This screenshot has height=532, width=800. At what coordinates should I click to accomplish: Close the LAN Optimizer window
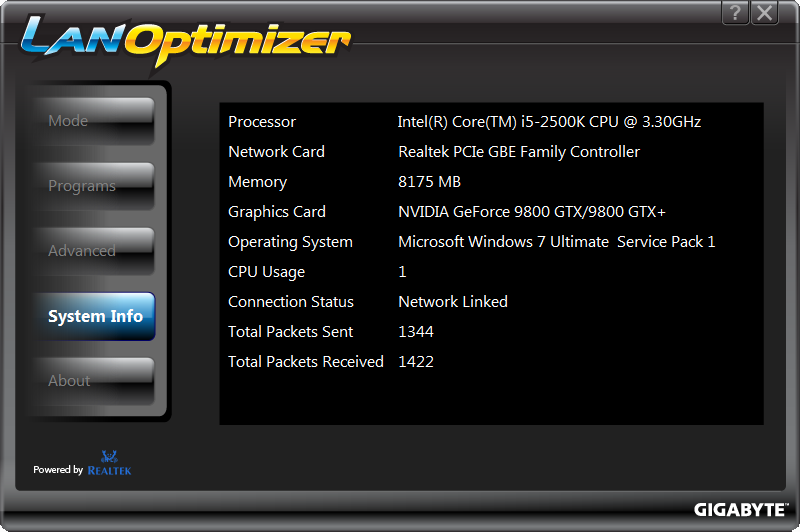click(x=765, y=12)
